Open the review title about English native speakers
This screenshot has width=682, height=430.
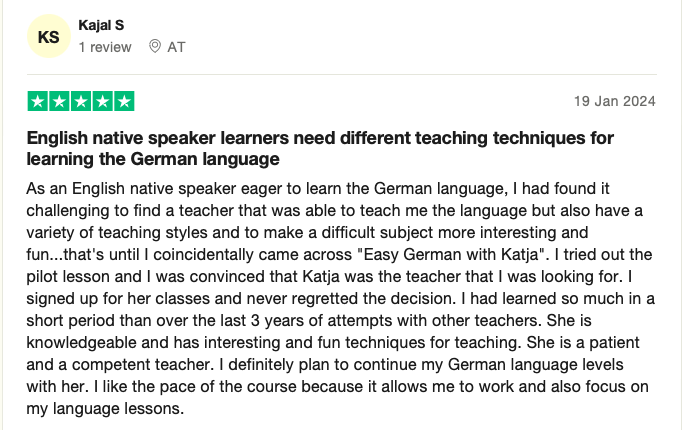point(320,148)
